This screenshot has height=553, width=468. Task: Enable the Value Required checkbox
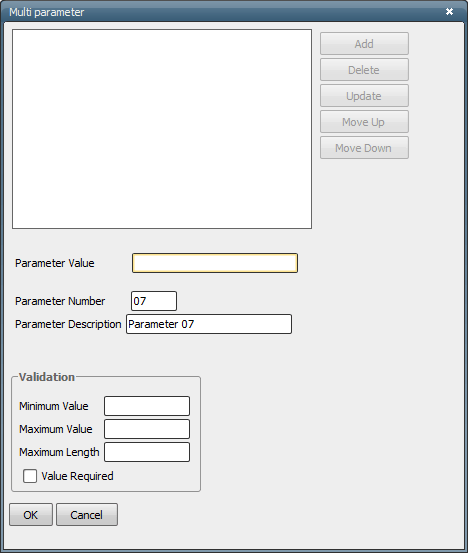click(x=30, y=476)
